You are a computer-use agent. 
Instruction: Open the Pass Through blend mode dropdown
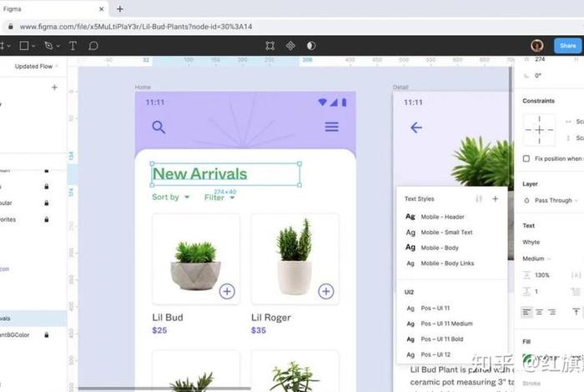click(x=556, y=200)
